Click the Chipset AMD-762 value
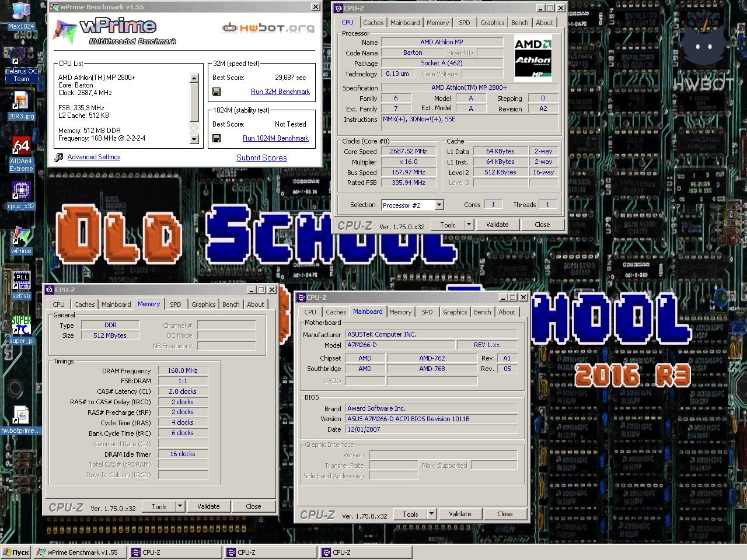Viewport: 747px width, 560px height. pos(432,358)
